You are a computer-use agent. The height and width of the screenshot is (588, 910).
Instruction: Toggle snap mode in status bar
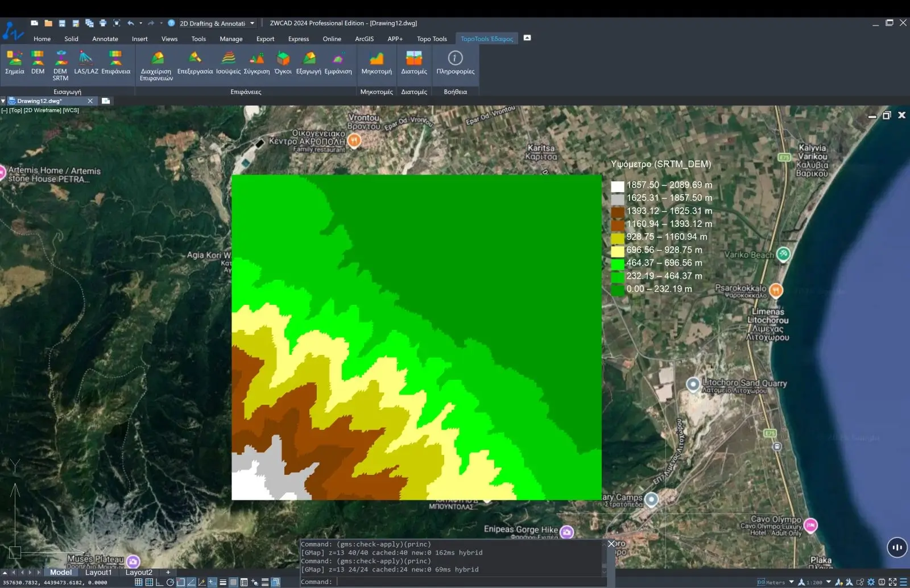click(138, 582)
